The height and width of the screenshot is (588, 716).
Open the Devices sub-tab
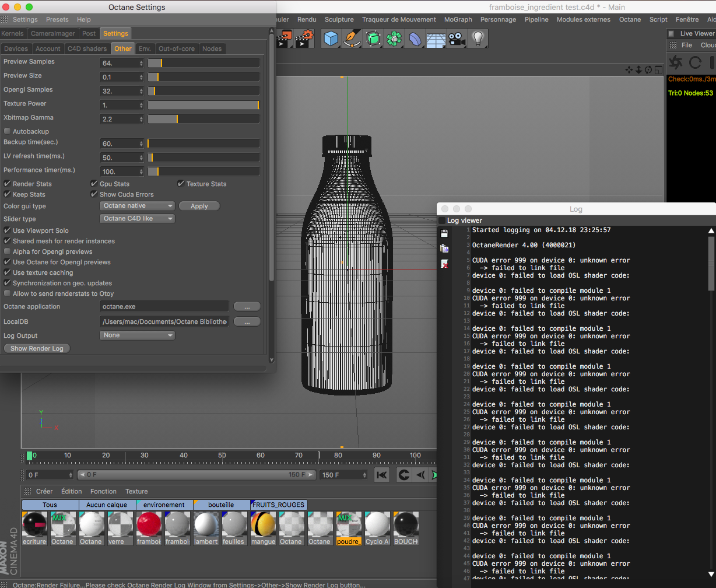coord(16,48)
